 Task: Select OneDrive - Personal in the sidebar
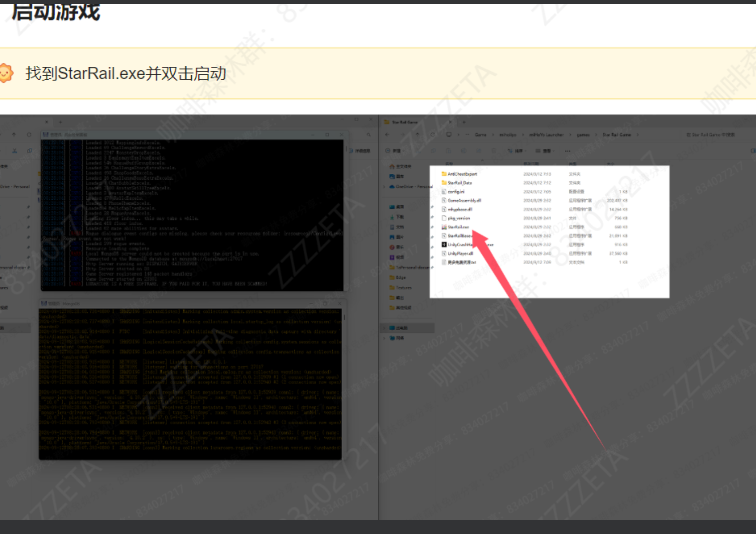point(411,186)
